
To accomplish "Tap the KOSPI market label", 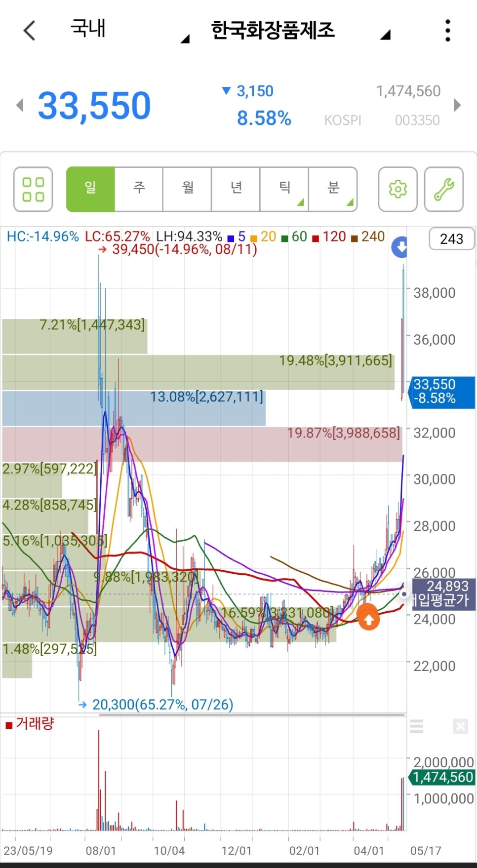I will [343, 120].
